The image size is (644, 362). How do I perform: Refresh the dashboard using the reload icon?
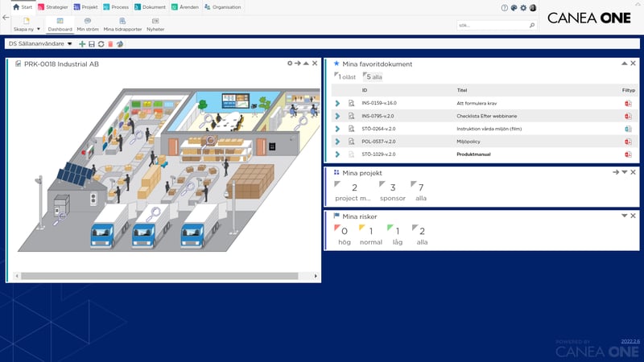coord(101,43)
